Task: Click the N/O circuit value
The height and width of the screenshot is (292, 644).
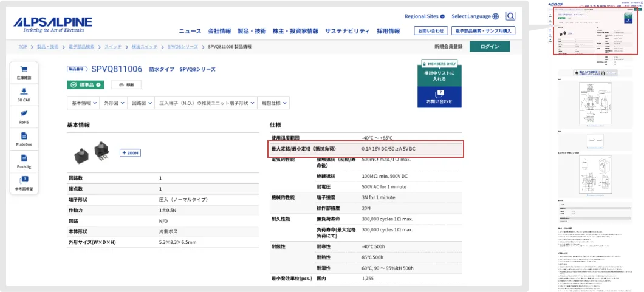Action: [x=163, y=221]
